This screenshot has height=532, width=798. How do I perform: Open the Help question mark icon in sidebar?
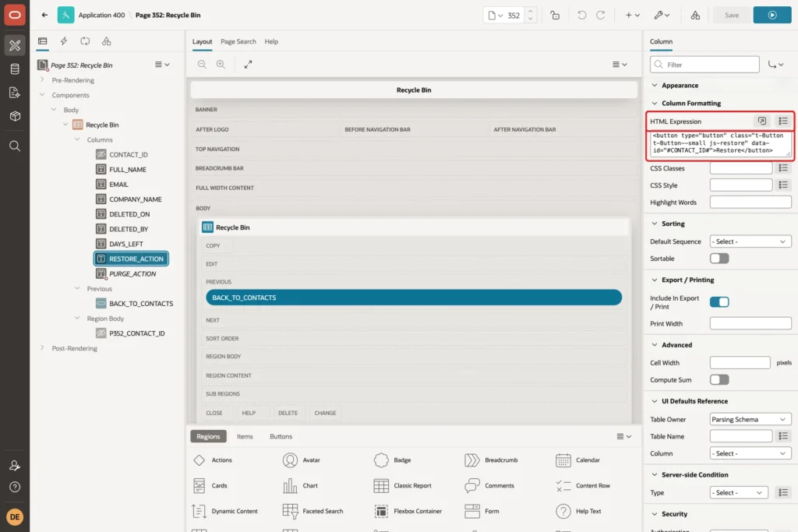[x=15, y=487]
